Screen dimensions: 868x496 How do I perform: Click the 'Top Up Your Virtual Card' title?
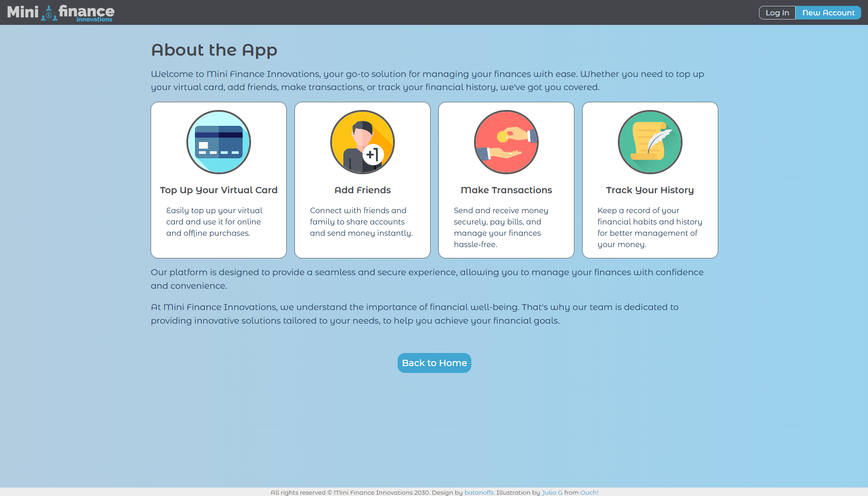point(218,190)
